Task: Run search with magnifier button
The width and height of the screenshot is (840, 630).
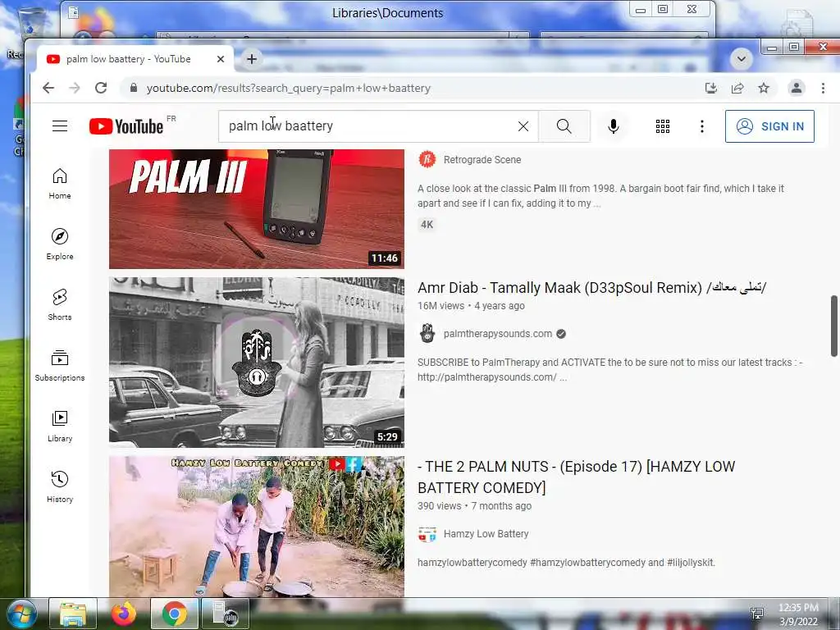Action: pos(564,126)
